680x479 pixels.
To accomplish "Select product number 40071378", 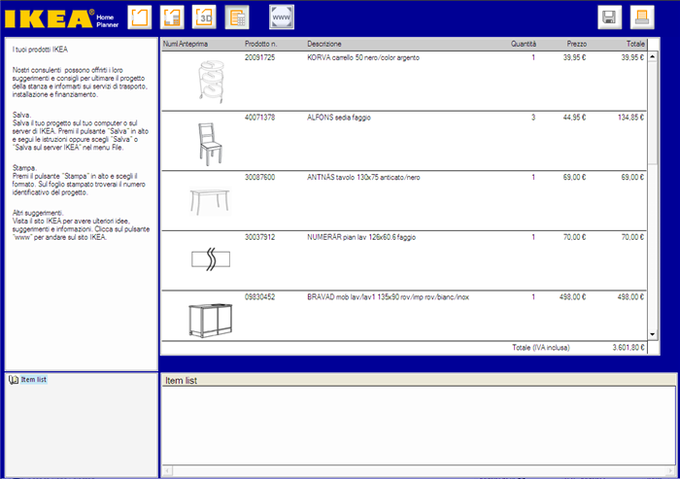I will [260, 117].
